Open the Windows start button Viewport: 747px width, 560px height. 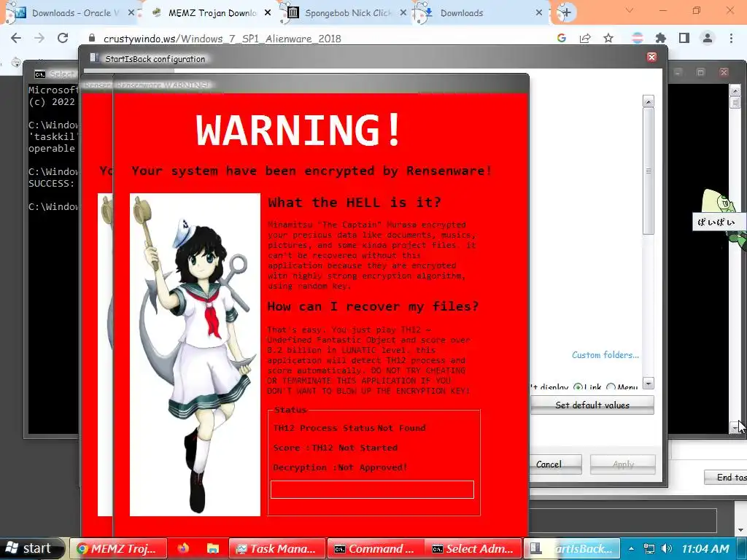tap(31, 548)
